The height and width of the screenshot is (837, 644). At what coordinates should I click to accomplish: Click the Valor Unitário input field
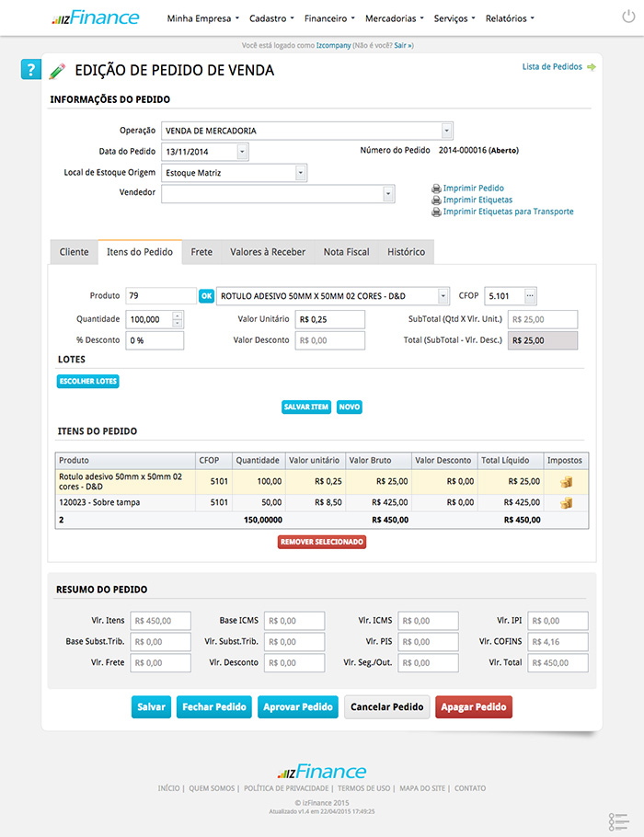point(329,319)
